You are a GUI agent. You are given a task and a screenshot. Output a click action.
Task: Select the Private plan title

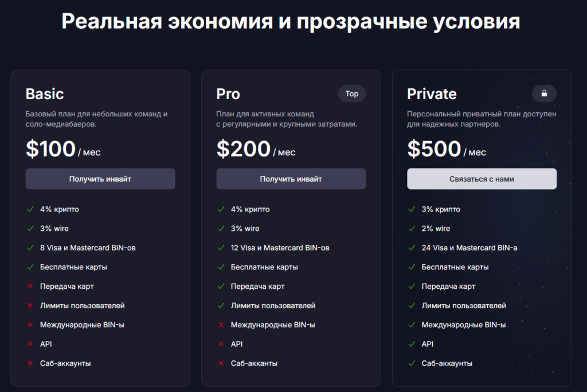pyautogui.click(x=432, y=94)
